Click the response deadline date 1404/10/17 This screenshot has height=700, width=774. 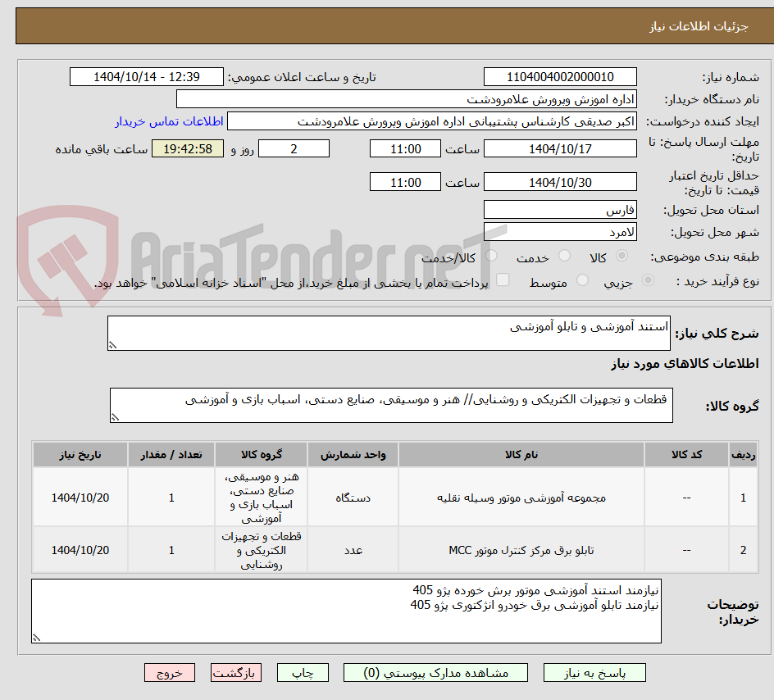(560, 148)
